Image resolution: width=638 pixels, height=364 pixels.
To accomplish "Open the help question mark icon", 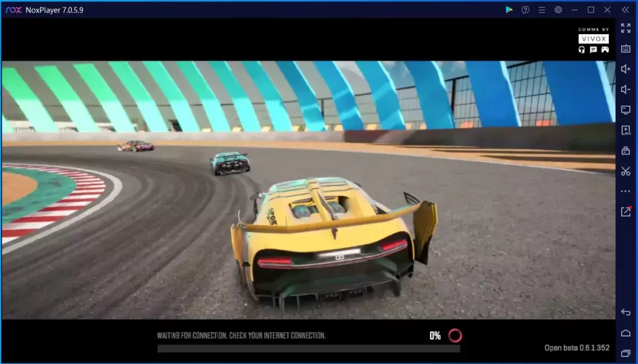I will pyautogui.click(x=525, y=10).
